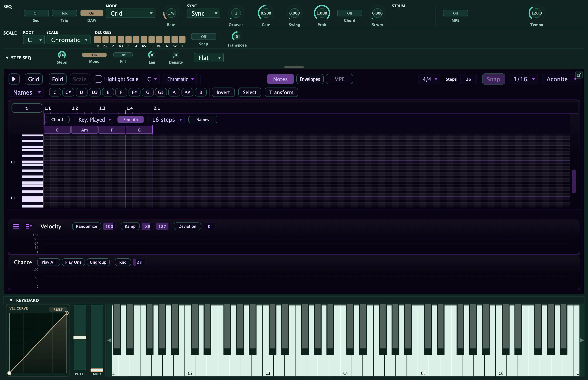Viewport: 588px width, 380px height.
Task: Click the Tempo knob showing 120.0
Action: pyautogui.click(x=536, y=13)
